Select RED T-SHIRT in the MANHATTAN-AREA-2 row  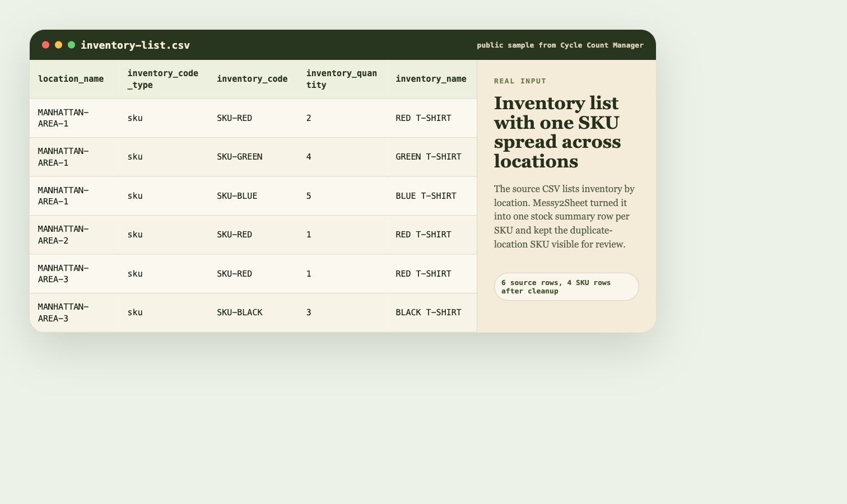coord(432,235)
